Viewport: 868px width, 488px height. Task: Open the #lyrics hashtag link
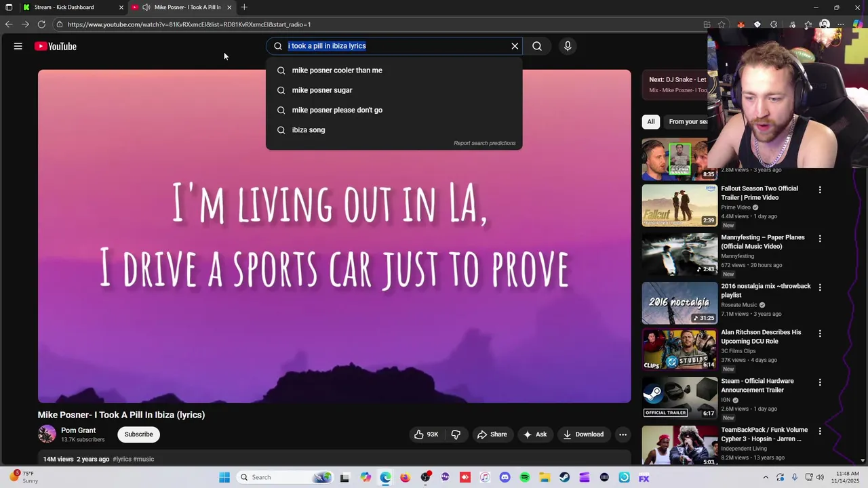click(122, 459)
